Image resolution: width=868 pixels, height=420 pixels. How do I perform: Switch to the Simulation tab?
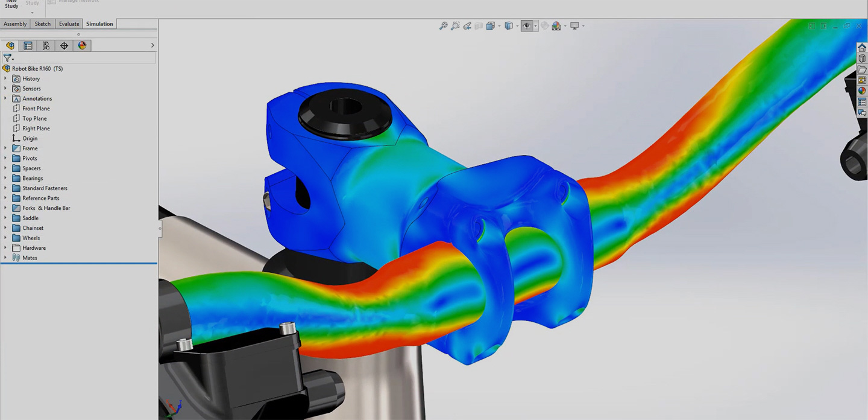coord(99,24)
